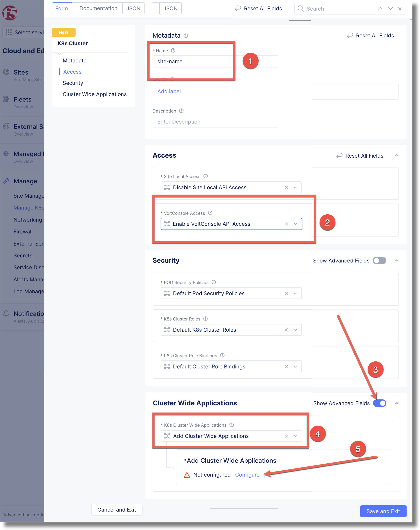420x530 pixels.
Task: Click the Metadata help icon
Action: [186, 36]
